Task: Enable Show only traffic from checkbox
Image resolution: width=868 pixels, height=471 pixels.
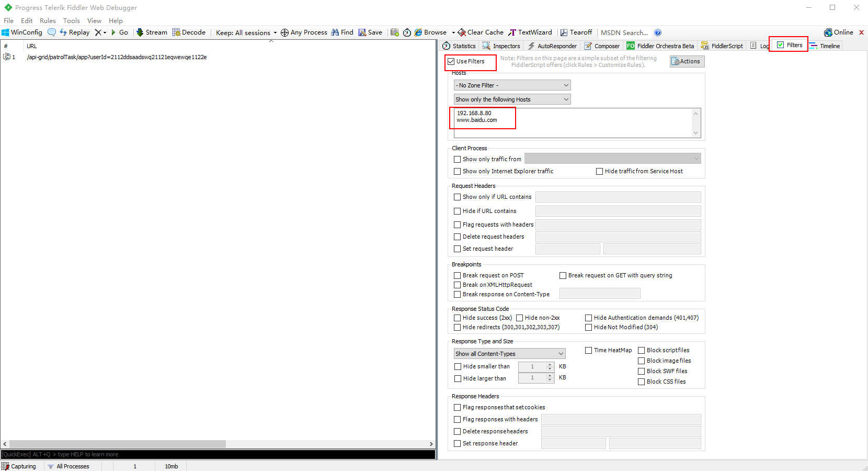Action: tap(458, 159)
